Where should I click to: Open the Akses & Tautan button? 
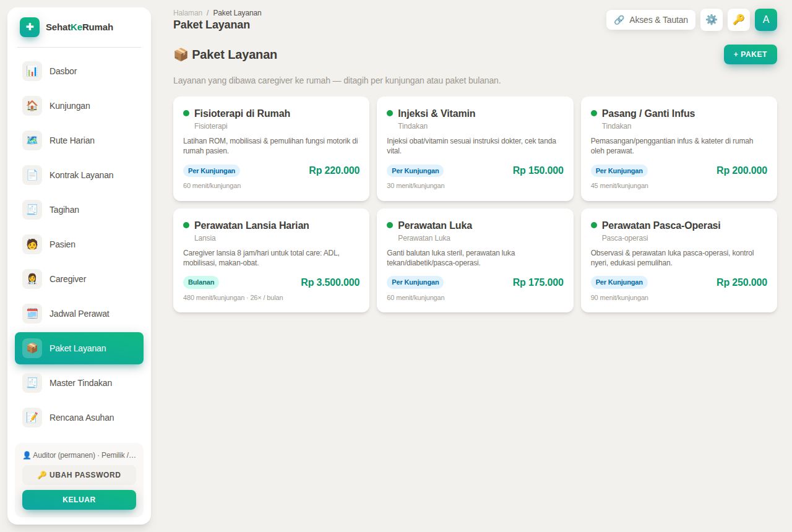[651, 20]
